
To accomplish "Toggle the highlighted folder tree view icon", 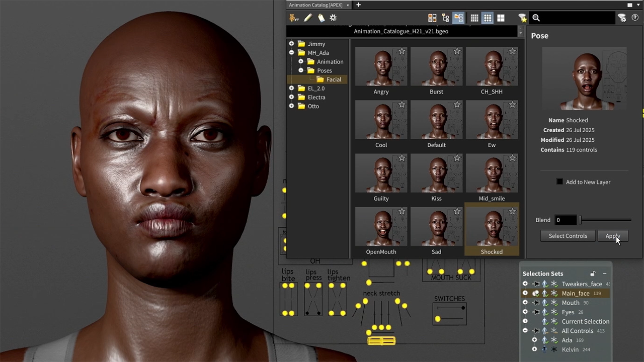I will pos(458,18).
